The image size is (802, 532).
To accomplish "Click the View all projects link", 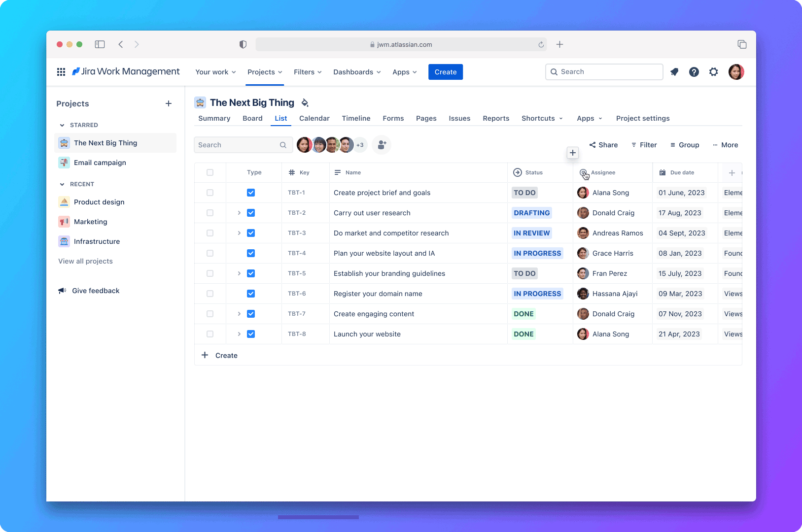I will (x=85, y=261).
